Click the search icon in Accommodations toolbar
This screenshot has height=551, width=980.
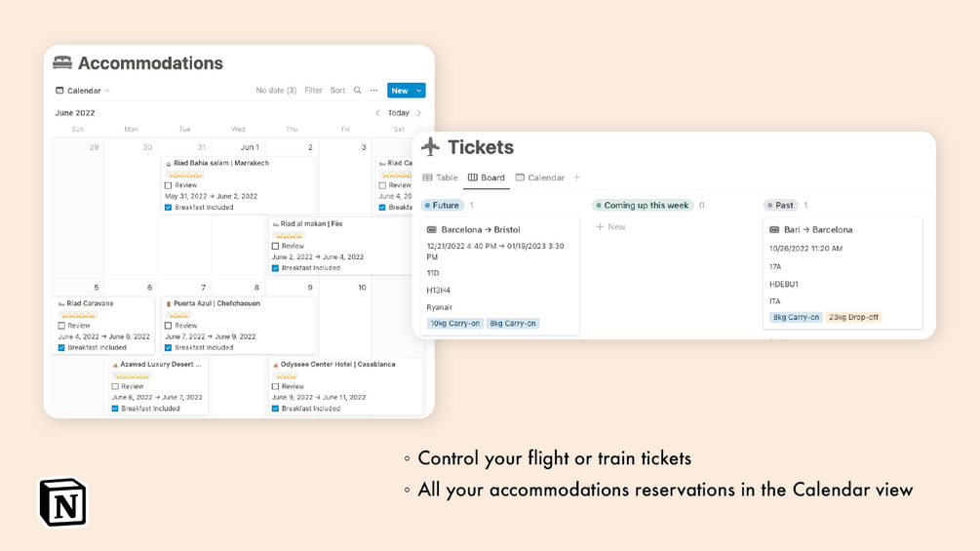[x=358, y=91]
